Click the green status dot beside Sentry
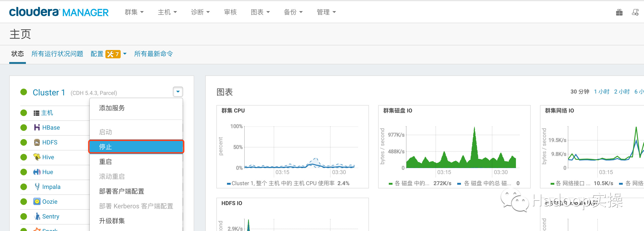The width and height of the screenshot is (644, 231). coord(24,216)
